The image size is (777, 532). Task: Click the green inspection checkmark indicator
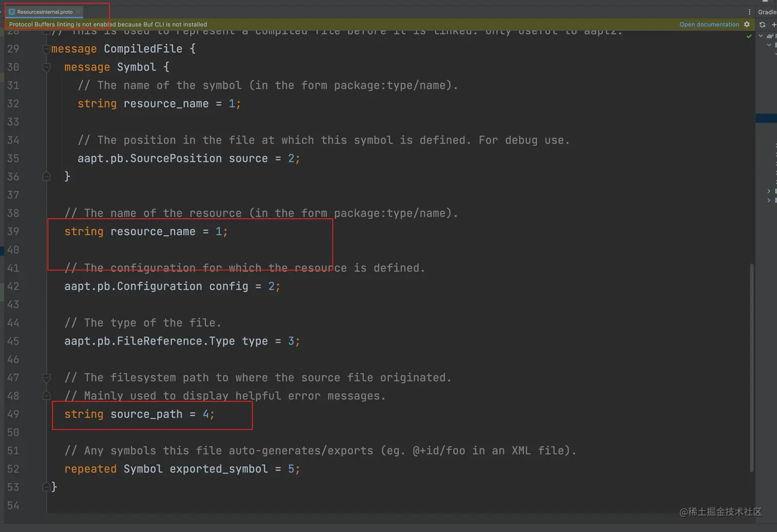[x=749, y=36]
